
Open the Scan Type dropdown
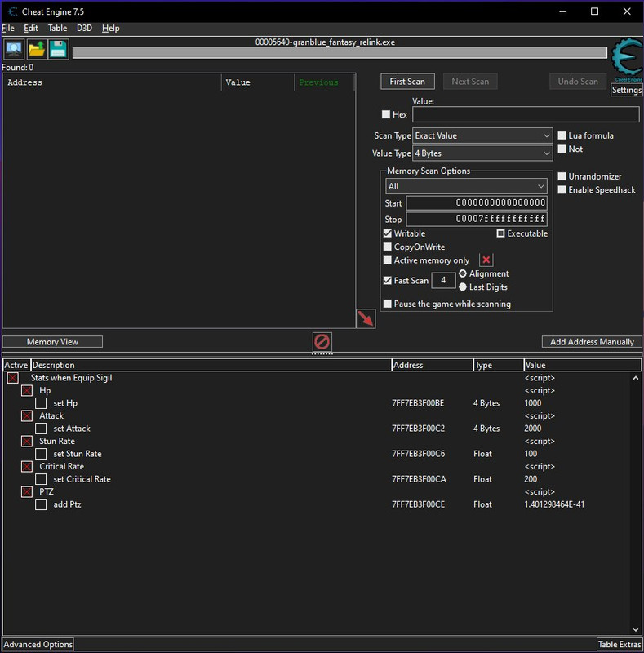[482, 135]
